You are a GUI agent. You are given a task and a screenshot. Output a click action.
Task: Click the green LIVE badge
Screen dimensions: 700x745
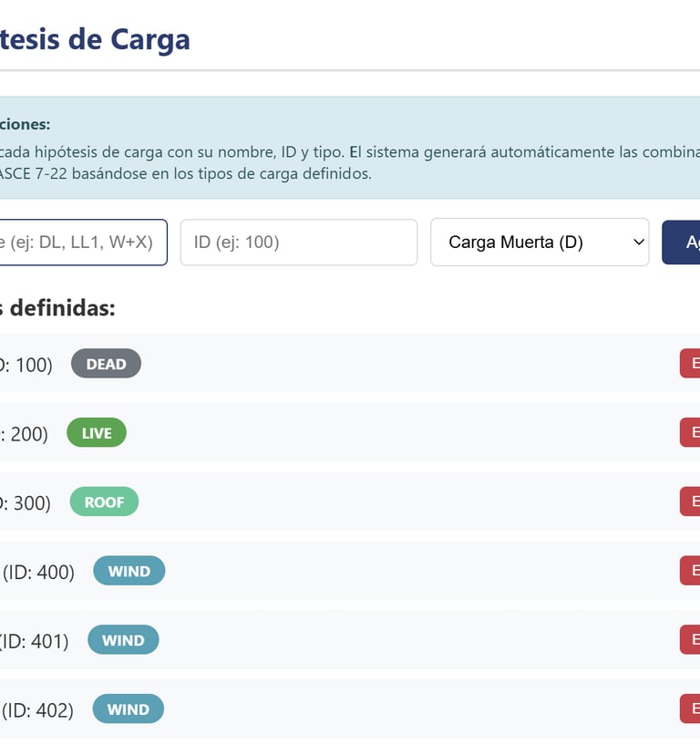click(97, 433)
